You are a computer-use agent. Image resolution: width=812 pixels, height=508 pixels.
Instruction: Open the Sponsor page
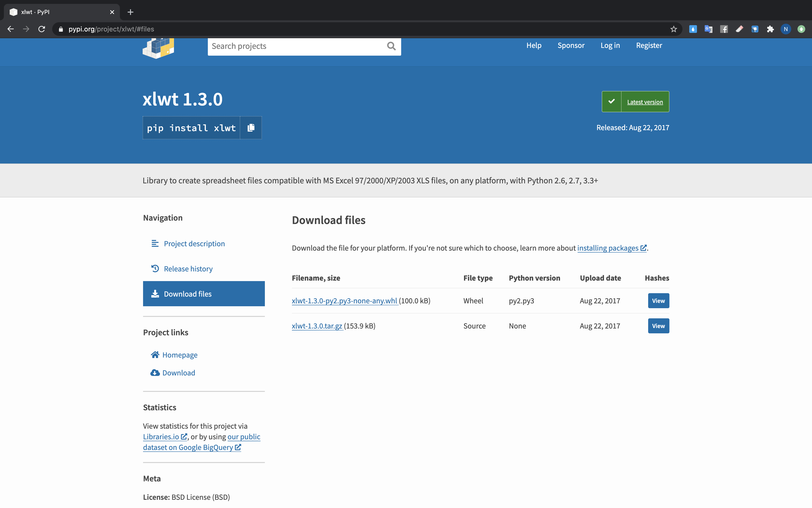pyautogui.click(x=571, y=45)
